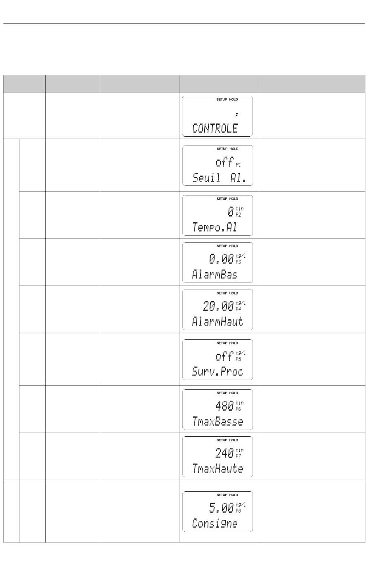Click the AlarmBas 0.00 display
392x566 pixels.
coord(217,263)
